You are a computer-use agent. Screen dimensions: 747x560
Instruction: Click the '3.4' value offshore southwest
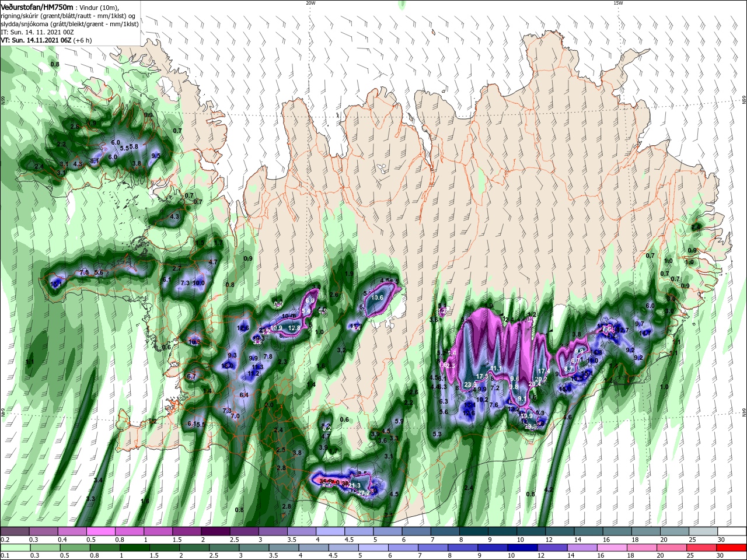click(x=98, y=480)
